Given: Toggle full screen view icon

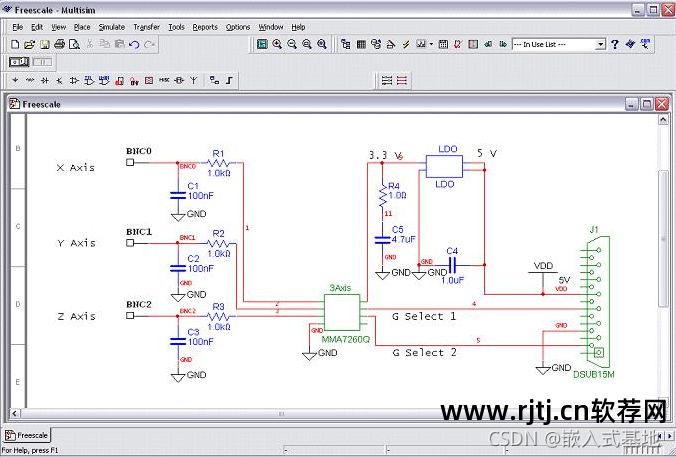Looking at the screenshot, I should (262, 44).
